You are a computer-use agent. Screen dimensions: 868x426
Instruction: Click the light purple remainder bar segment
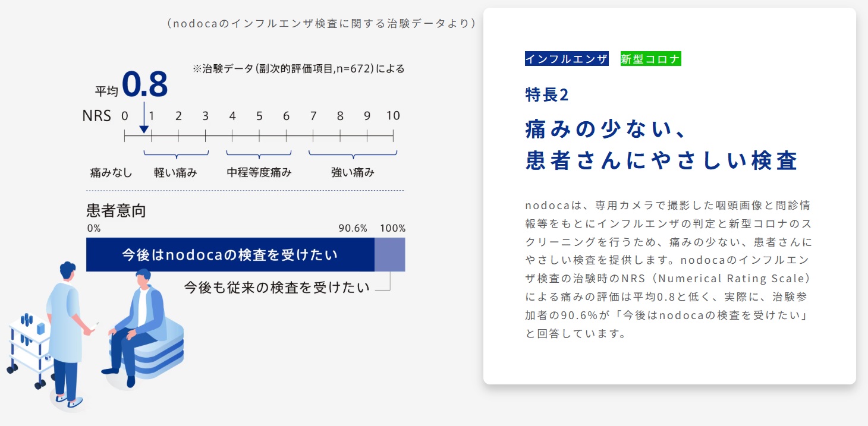pos(389,255)
